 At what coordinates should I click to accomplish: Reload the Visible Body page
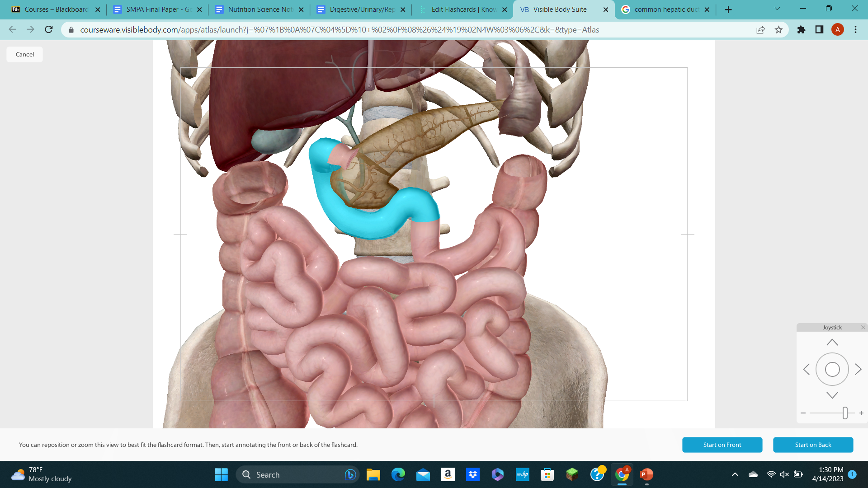[48, 30]
